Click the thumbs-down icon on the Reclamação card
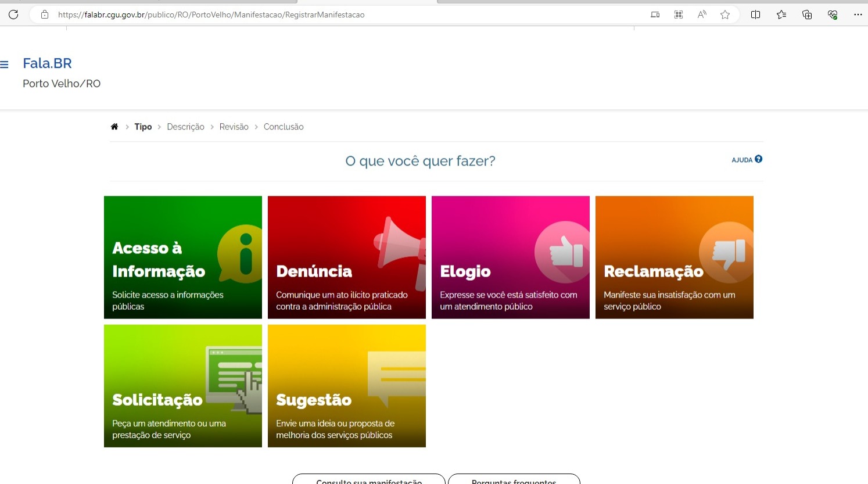Screen dimensions: 868x484 tap(726, 252)
